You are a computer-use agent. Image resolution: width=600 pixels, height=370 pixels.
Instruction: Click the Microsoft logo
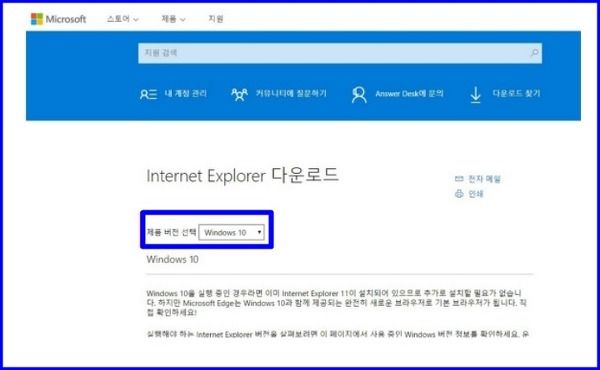click(x=59, y=19)
